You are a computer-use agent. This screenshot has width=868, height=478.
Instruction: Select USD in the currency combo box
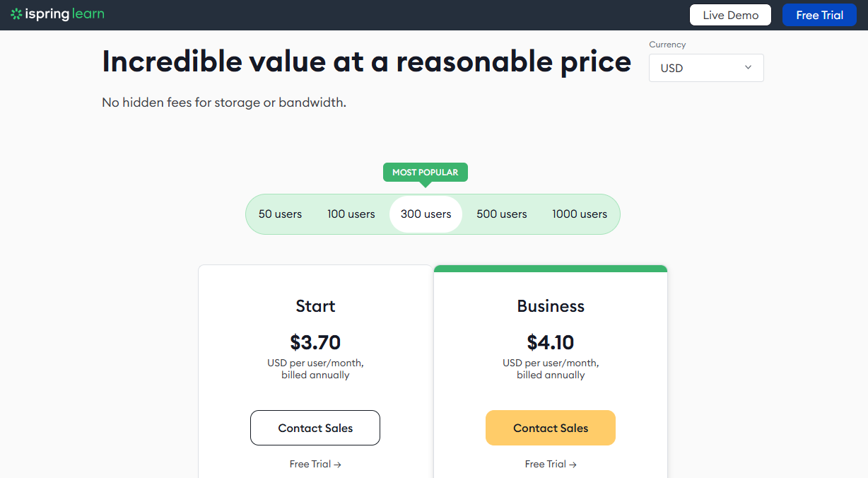[x=706, y=68]
